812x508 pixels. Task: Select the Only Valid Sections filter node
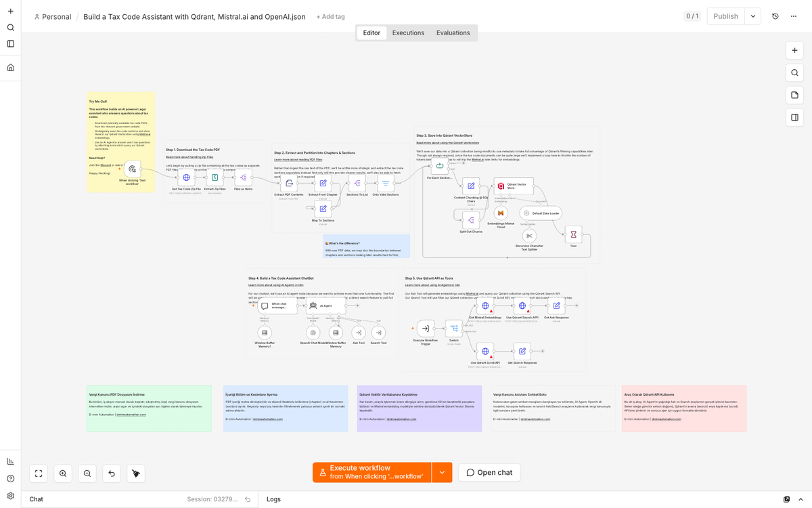pos(386,183)
